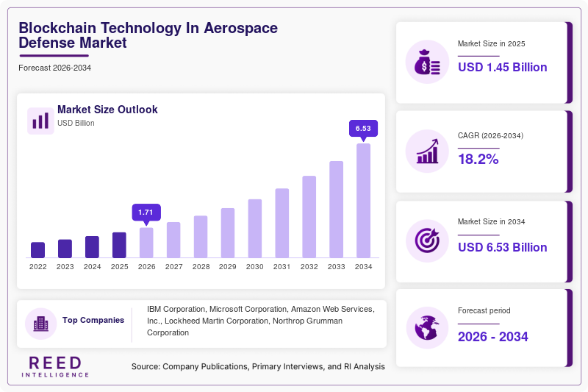Image resolution: width=588 pixels, height=392 pixels.
Task: Click the 2025 axis label
Action: (x=120, y=267)
